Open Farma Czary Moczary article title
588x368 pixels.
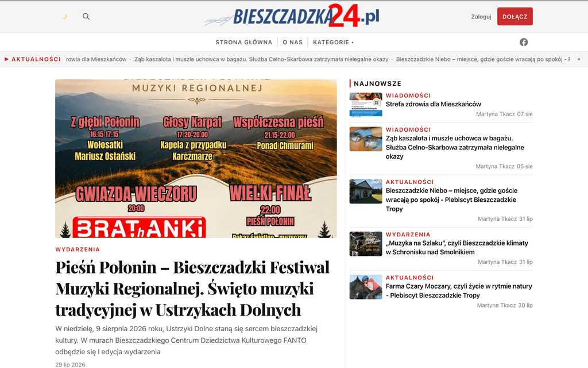point(459,290)
